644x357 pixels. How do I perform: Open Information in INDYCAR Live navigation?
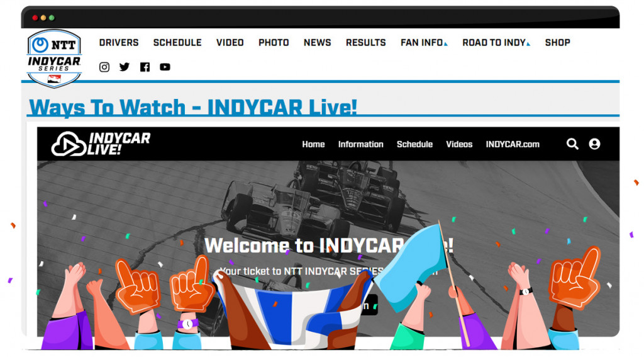click(360, 144)
